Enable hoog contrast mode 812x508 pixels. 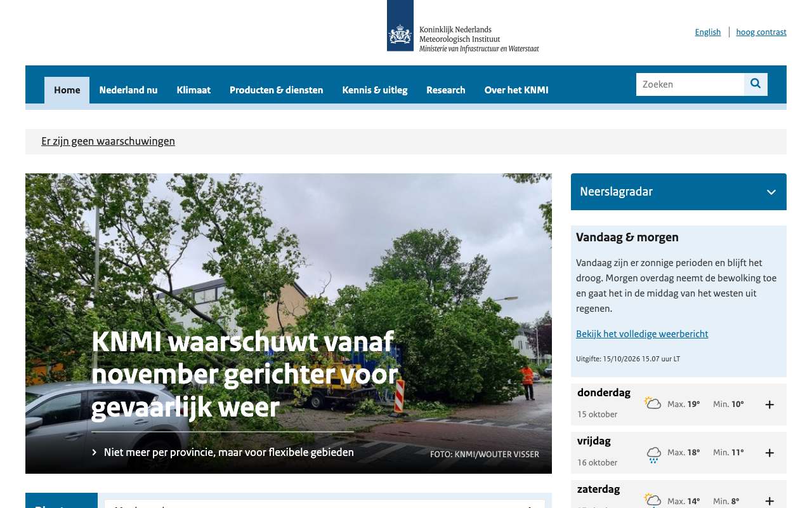(761, 32)
